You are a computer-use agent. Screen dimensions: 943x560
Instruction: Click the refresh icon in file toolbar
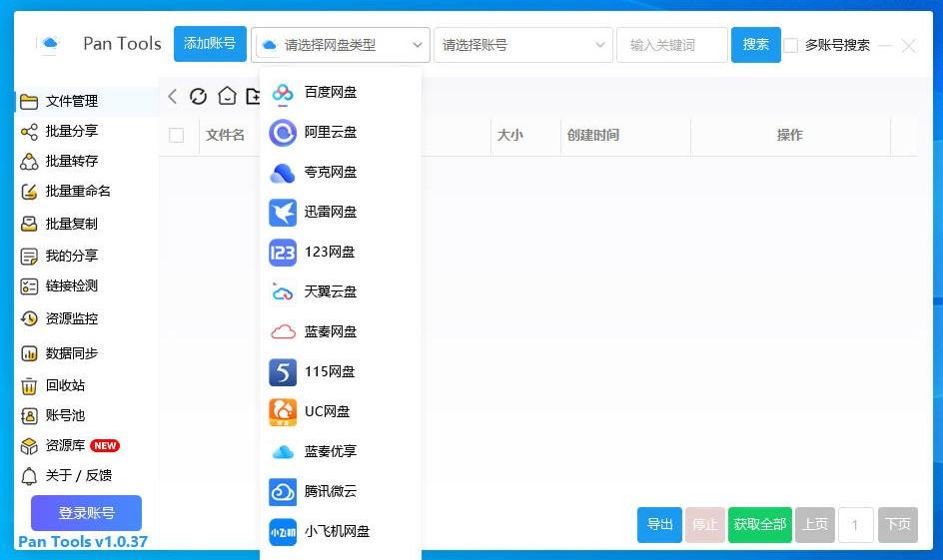[198, 96]
